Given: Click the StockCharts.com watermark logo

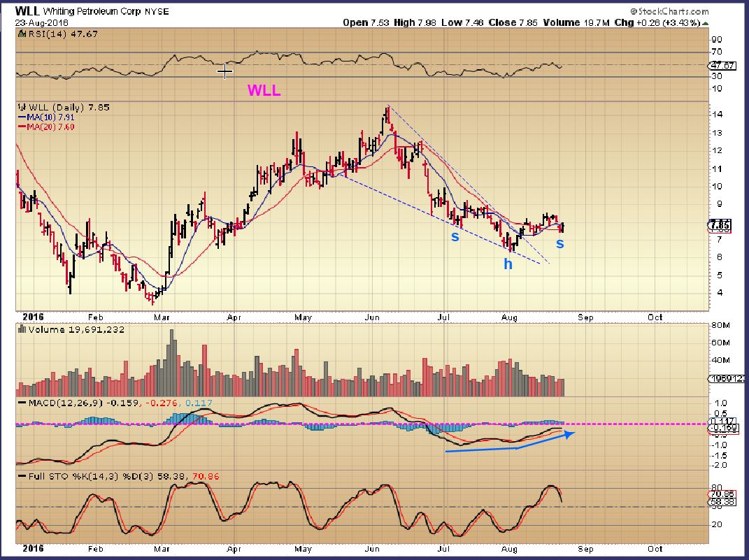Looking at the screenshot, I should [x=669, y=12].
